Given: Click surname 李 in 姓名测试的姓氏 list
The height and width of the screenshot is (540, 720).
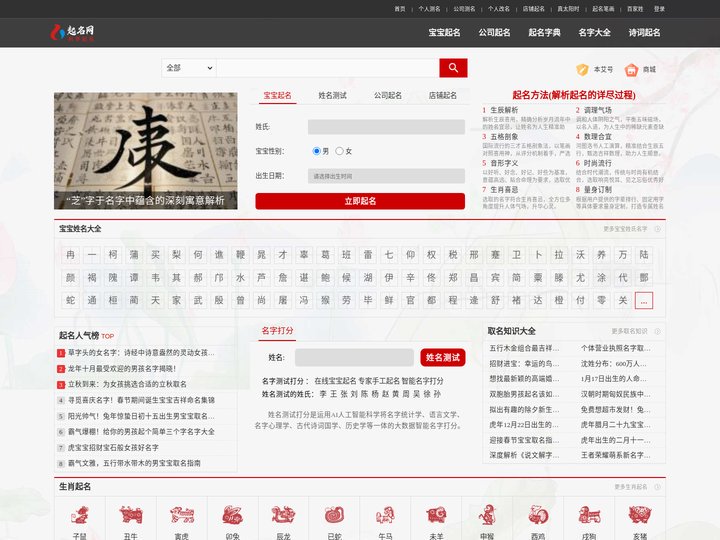Looking at the screenshot, I should point(323,394).
